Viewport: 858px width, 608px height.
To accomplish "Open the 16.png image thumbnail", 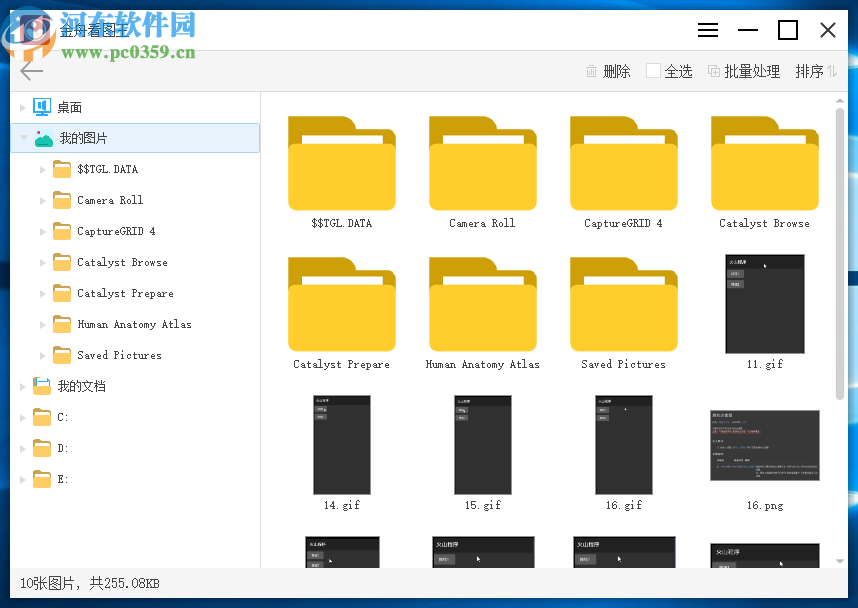I will click(764, 445).
